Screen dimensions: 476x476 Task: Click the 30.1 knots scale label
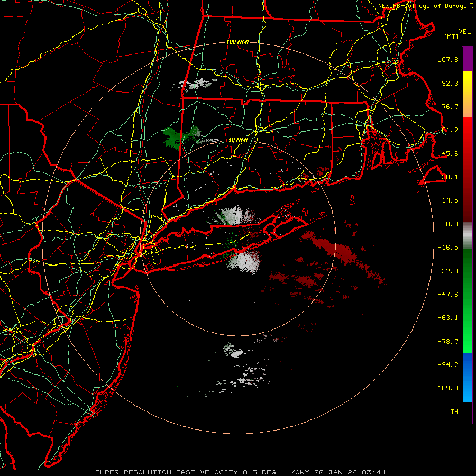[450, 177]
